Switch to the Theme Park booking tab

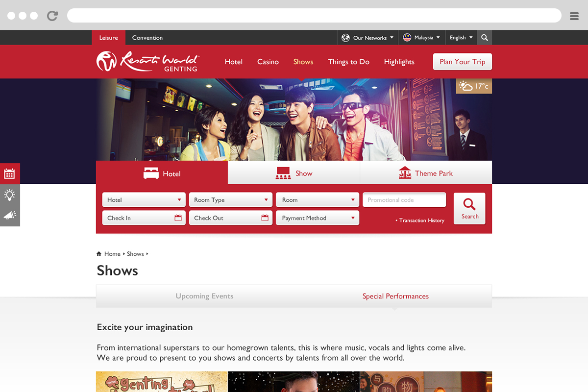coord(426,173)
